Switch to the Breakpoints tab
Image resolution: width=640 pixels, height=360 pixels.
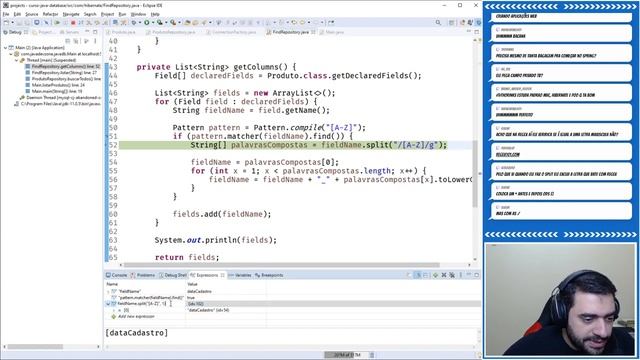tap(269, 275)
